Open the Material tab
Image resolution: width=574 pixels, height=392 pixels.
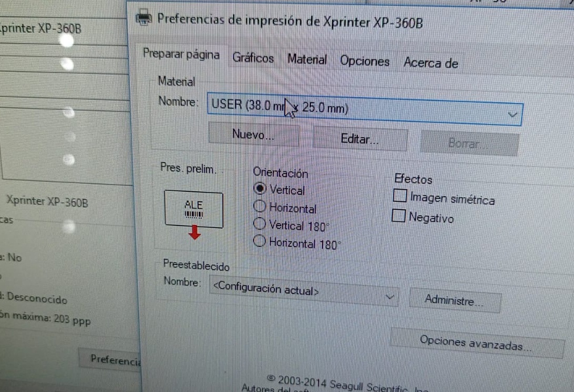coord(307,59)
